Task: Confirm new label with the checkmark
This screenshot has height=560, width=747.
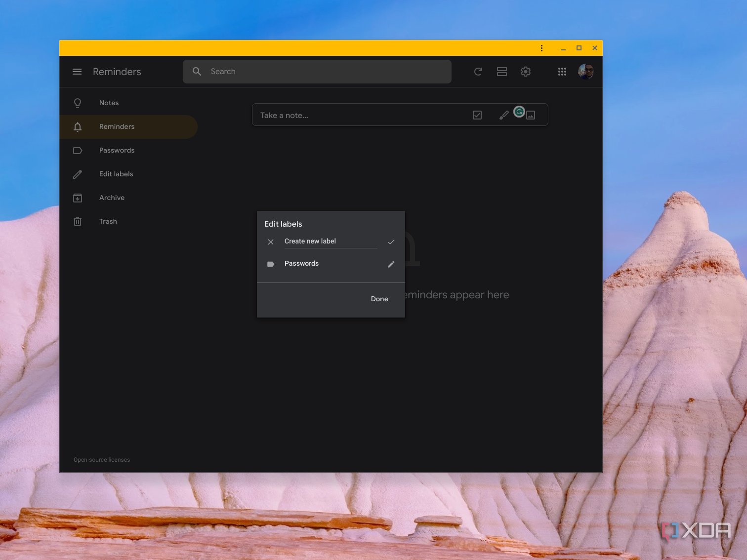Action: 391,242
